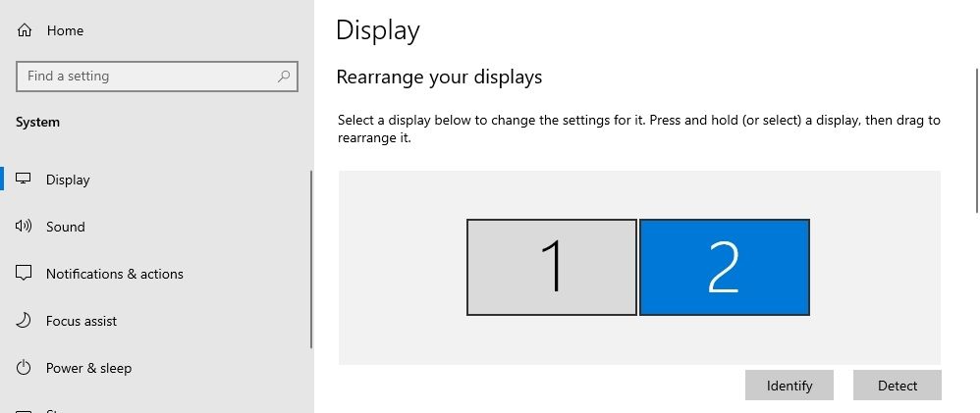Image resolution: width=980 pixels, height=413 pixels.
Task: Select display 1 in the arrangement area
Action: click(x=552, y=267)
